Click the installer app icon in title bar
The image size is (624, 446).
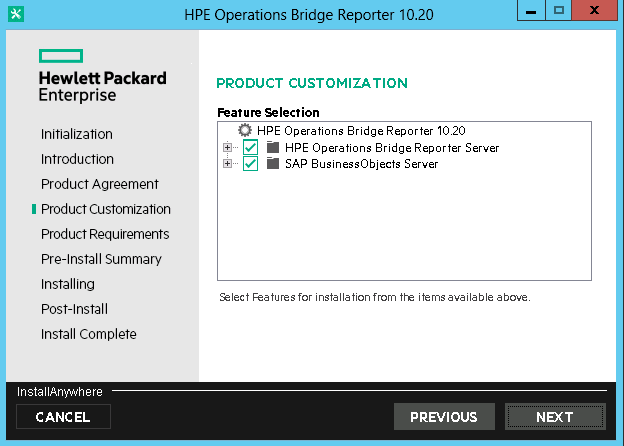(x=14, y=14)
